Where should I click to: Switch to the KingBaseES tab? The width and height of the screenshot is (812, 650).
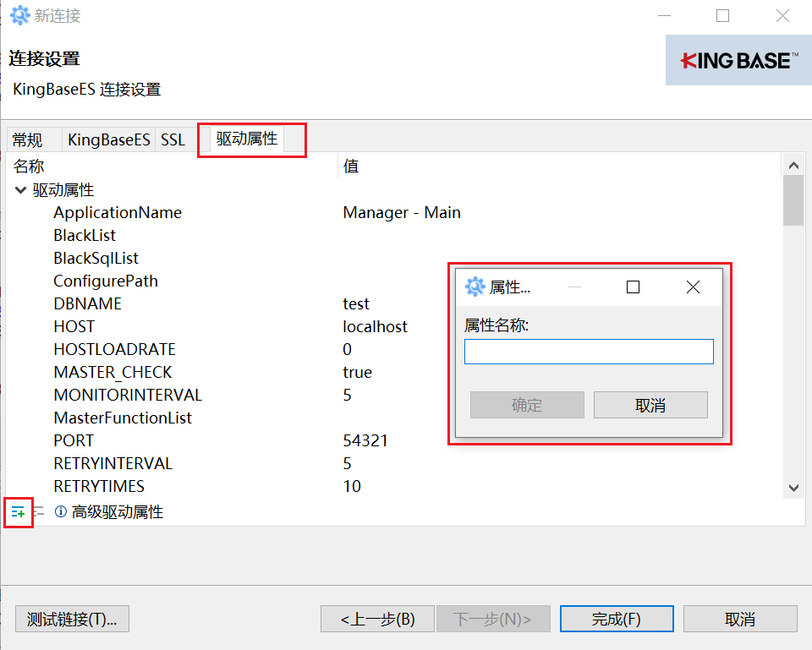pos(108,139)
